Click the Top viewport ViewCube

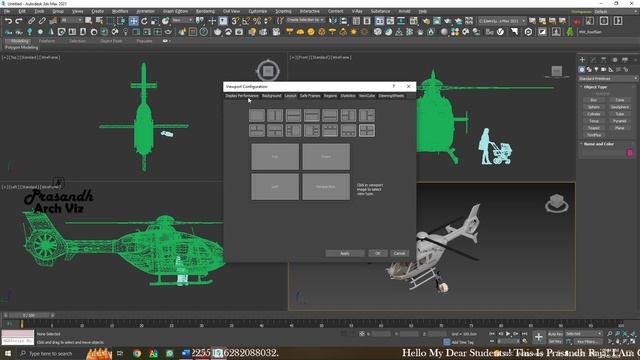[268, 71]
